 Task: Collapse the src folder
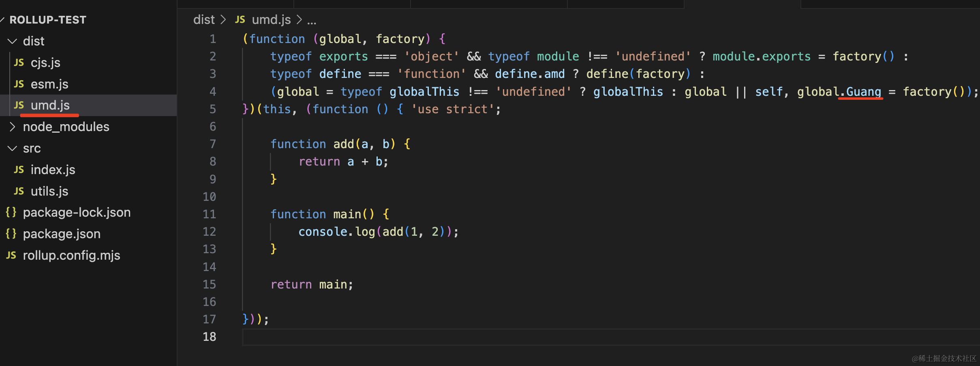(x=12, y=148)
